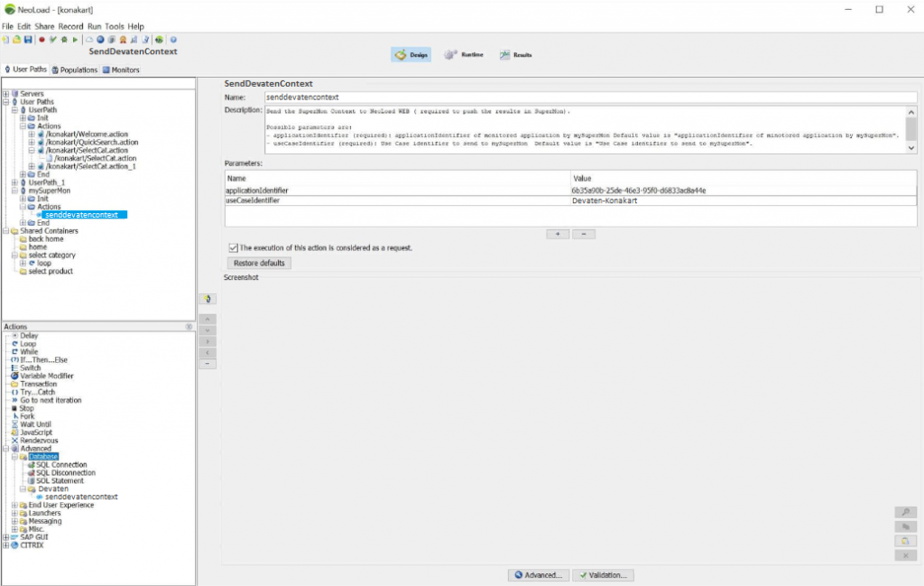Select the Try...Catch action
Image resolution: width=924 pixels, height=586 pixels.
(37, 392)
